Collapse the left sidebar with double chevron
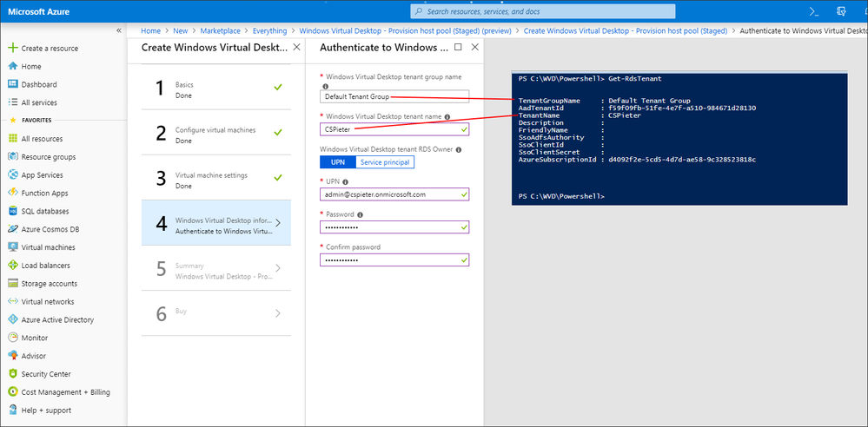Screen dimensions: 868x427 [x=118, y=30]
